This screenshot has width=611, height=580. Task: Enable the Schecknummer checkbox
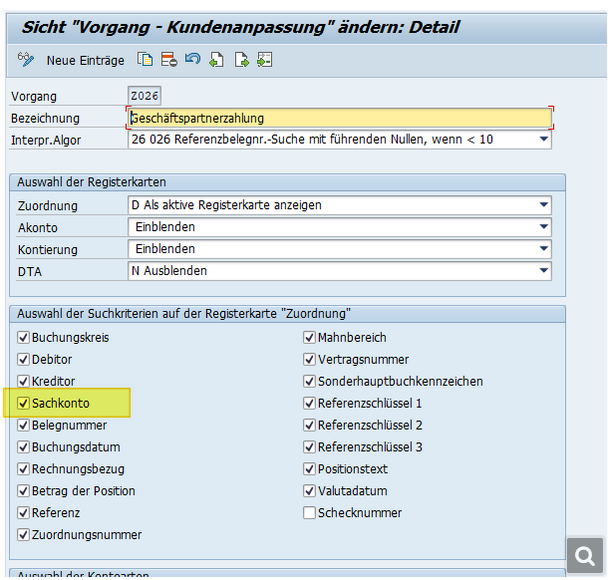coord(310,513)
